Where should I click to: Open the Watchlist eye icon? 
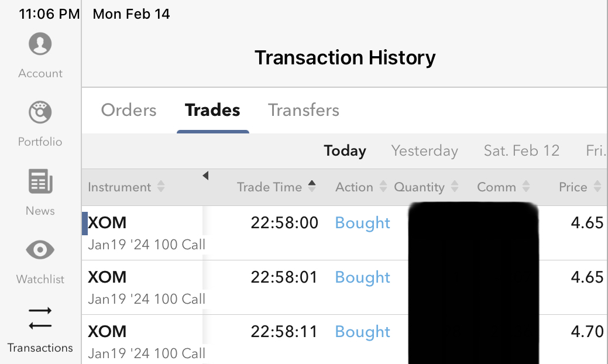40,250
